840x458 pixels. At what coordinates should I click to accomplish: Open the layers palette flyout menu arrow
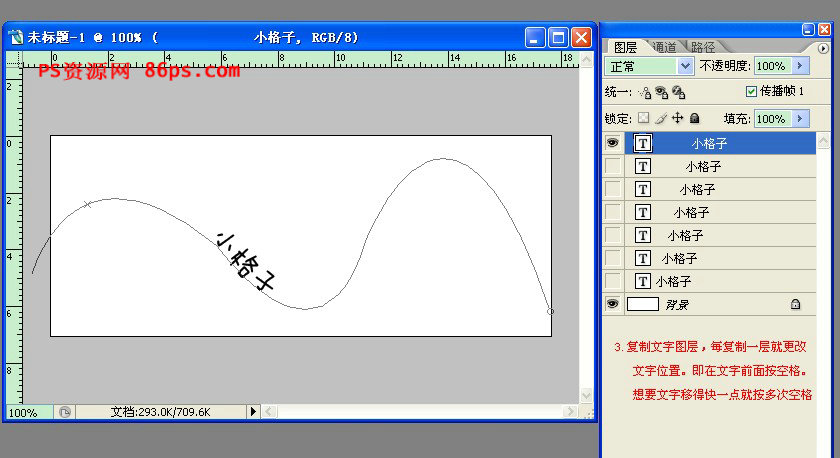[x=823, y=48]
